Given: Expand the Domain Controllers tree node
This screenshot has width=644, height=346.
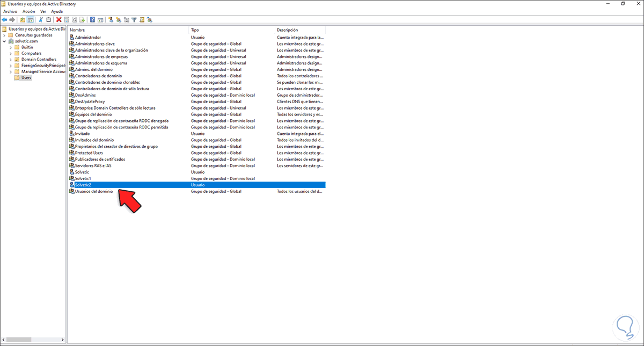Looking at the screenshot, I should coord(10,59).
